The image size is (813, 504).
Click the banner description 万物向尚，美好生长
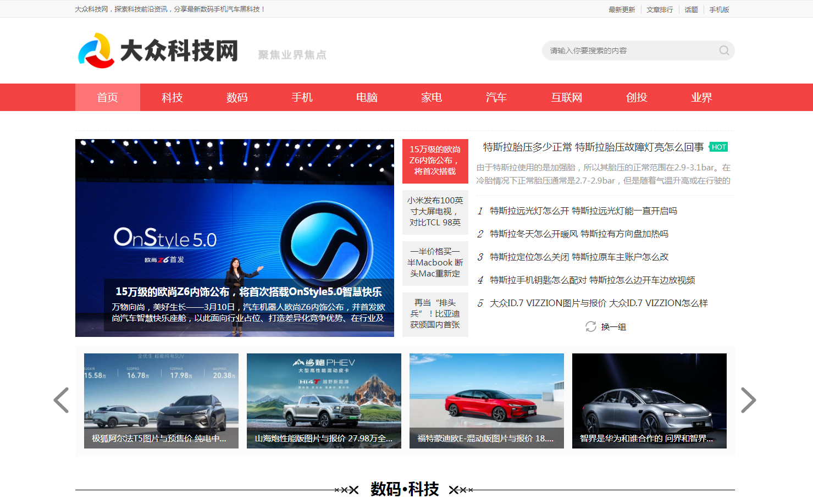tap(248, 313)
